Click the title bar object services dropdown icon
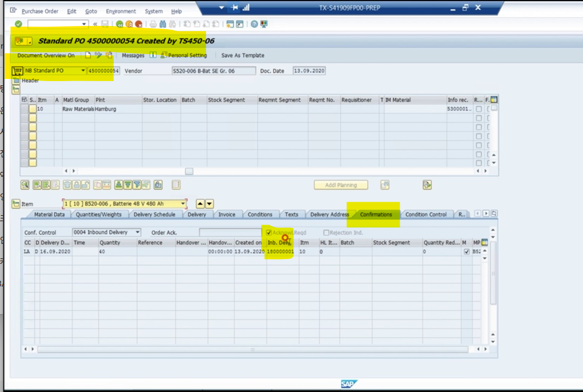 (23, 41)
